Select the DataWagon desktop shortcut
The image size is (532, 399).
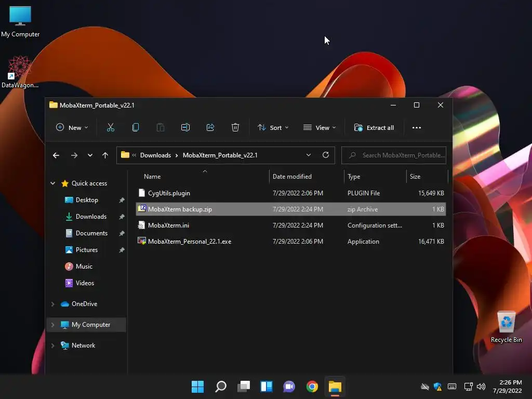click(x=20, y=72)
